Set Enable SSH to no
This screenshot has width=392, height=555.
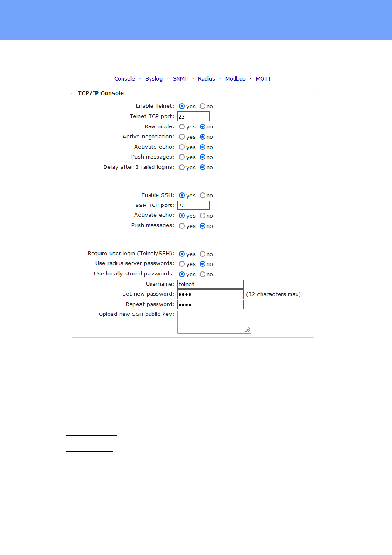coord(203,195)
